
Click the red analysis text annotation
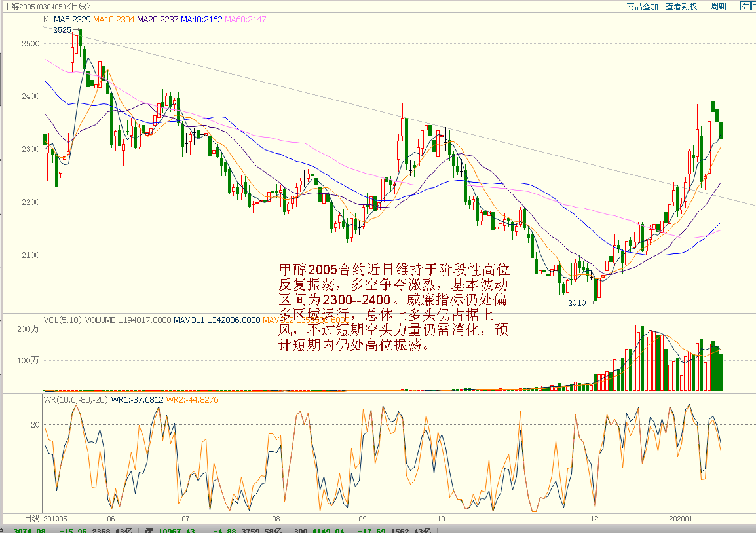coord(393,307)
